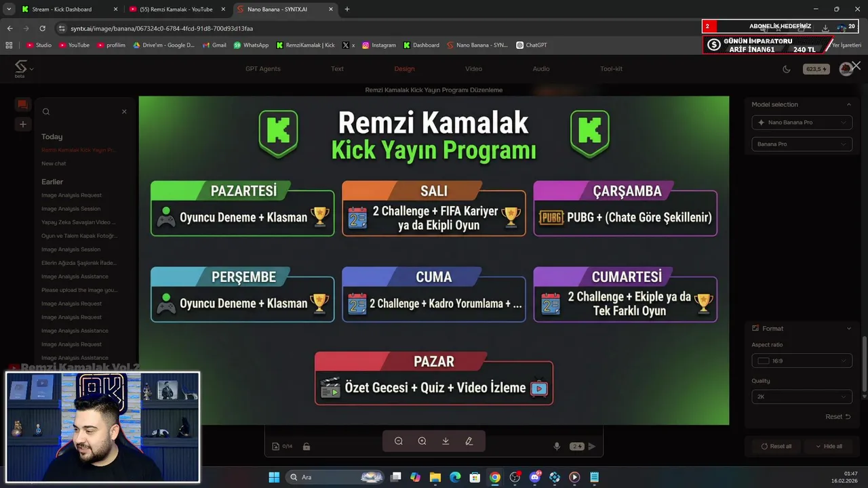The height and width of the screenshot is (488, 868).
Task: Open Windows Start menu
Action: pyautogui.click(x=274, y=477)
